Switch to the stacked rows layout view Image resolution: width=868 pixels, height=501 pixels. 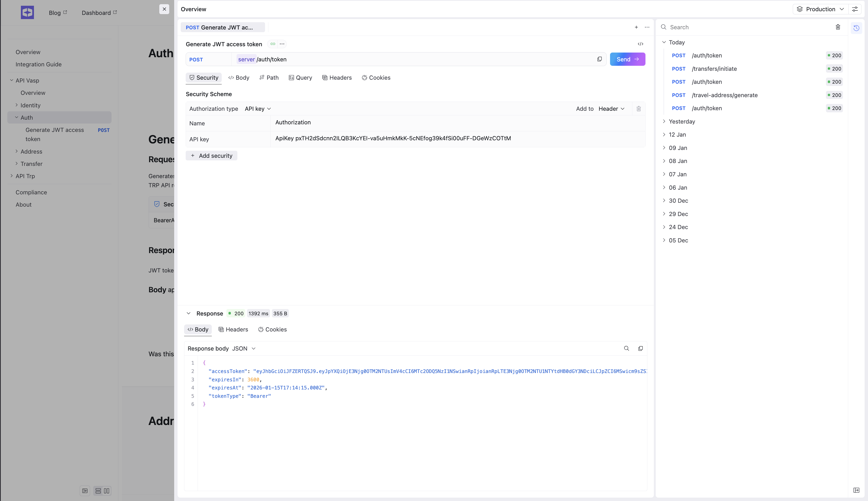point(98,491)
